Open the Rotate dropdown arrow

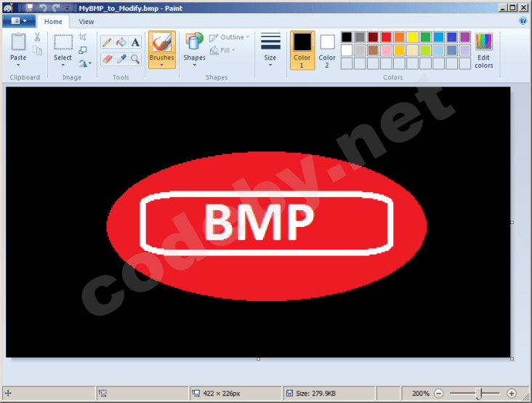click(x=90, y=63)
